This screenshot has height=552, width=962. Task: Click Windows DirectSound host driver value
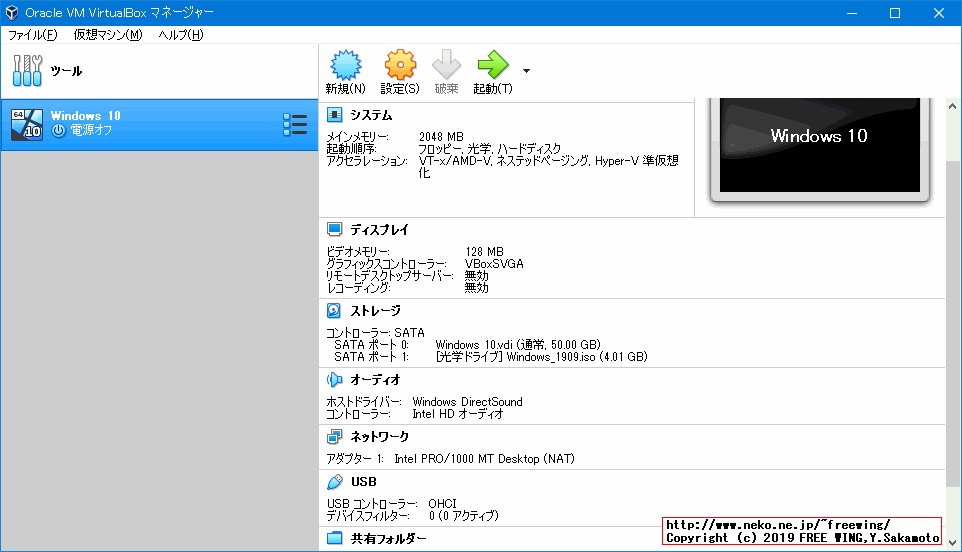468,402
